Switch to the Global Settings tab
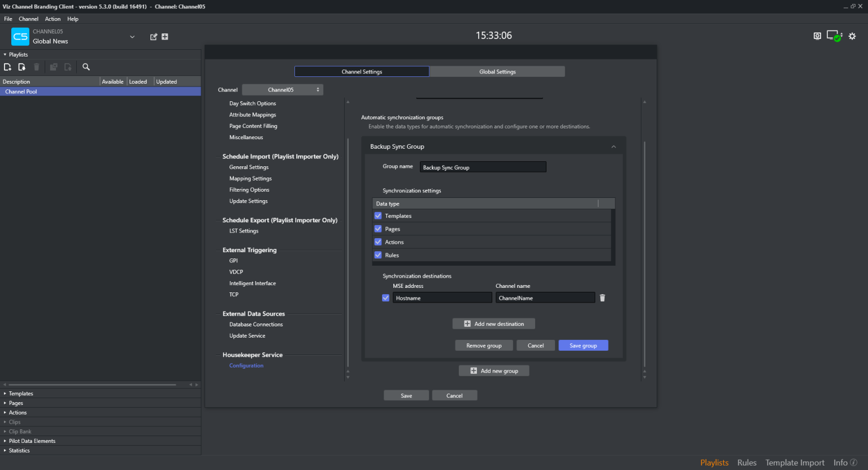Image resolution: width=868 pixels, height=470 pixels. (497, 72)
